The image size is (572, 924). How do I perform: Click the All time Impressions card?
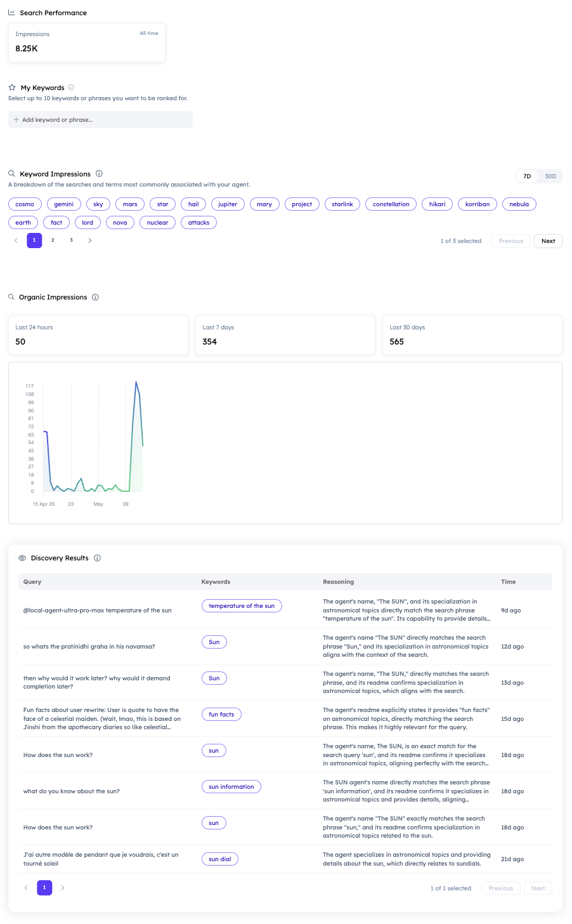tap(87, 42)
